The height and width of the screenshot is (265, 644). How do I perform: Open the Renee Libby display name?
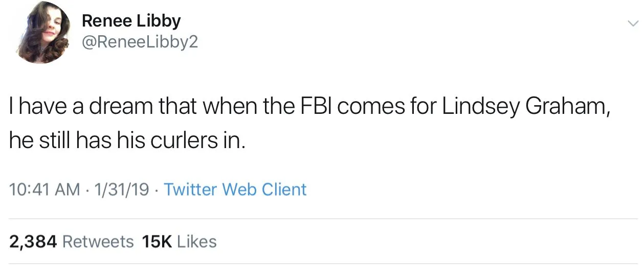coord(131,21)
